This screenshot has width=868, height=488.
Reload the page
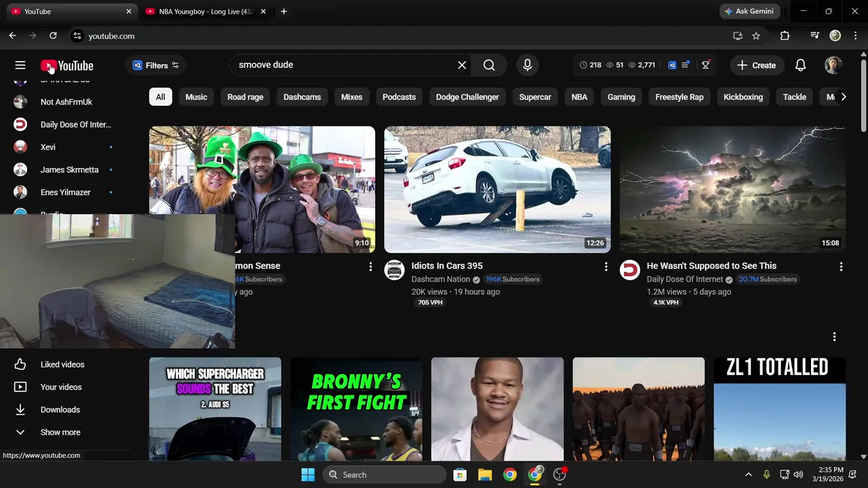click(53, 36)
